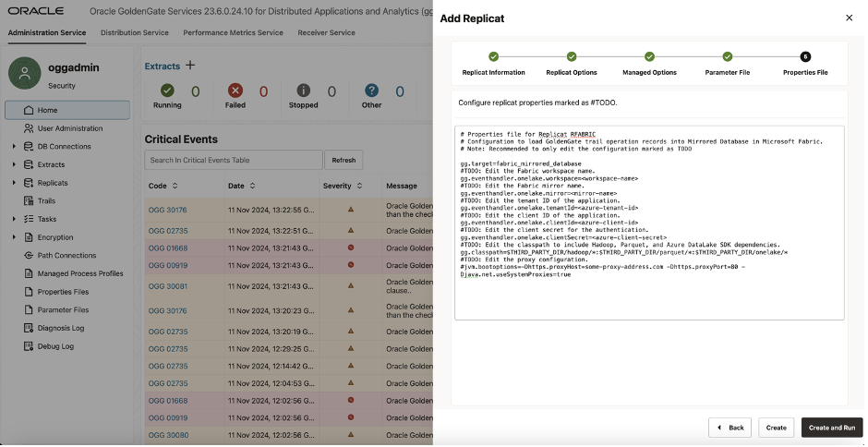Click the red Failed status icon

coord(235,91)
